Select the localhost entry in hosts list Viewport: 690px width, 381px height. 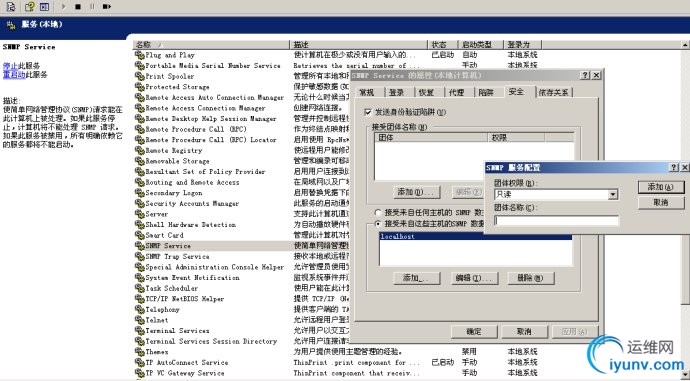pyautogui.click(x=475, y=237)
